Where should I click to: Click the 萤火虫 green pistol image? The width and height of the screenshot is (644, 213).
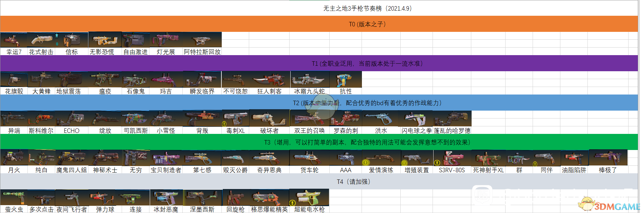tap(14, 197)
